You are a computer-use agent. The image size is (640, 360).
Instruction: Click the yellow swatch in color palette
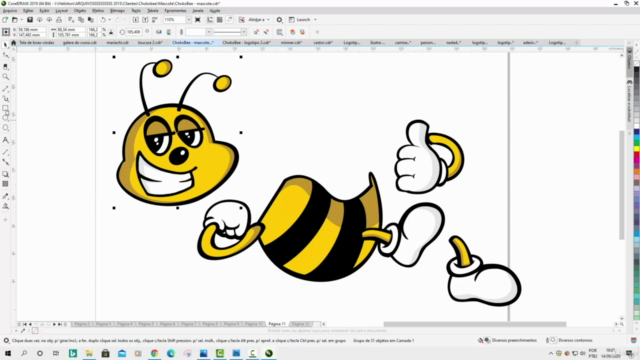637,149
